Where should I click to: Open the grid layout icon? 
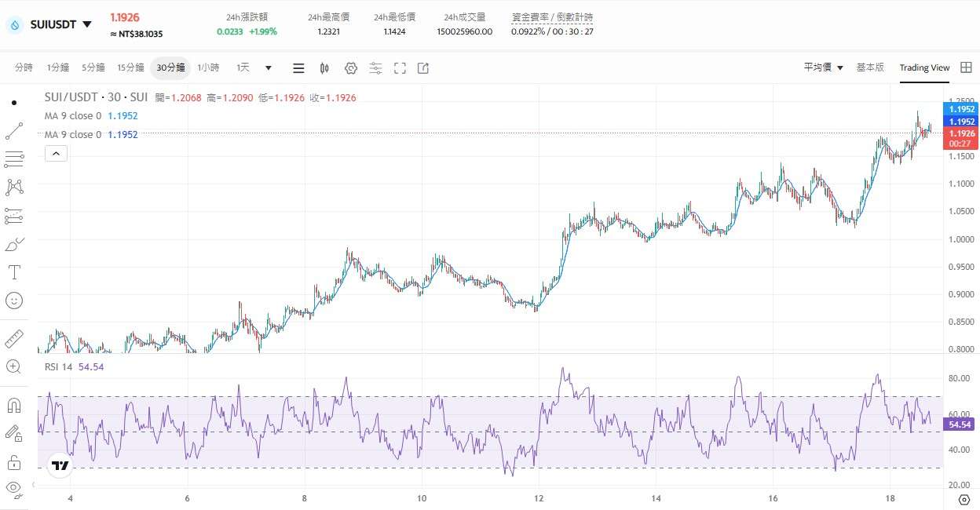pos(966,67)
